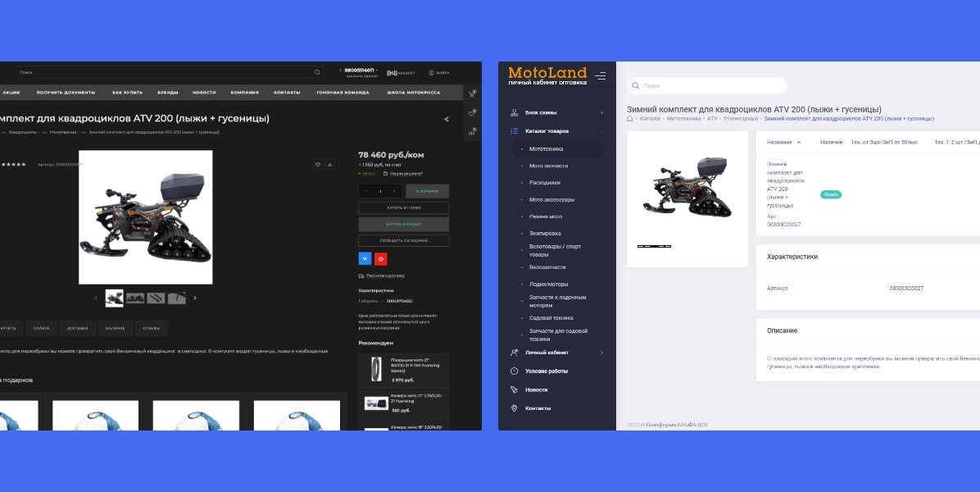Click the Каталог товаров list icon in sidebar
The width and height of the screenshot is (980, 492).
(515, 131)
